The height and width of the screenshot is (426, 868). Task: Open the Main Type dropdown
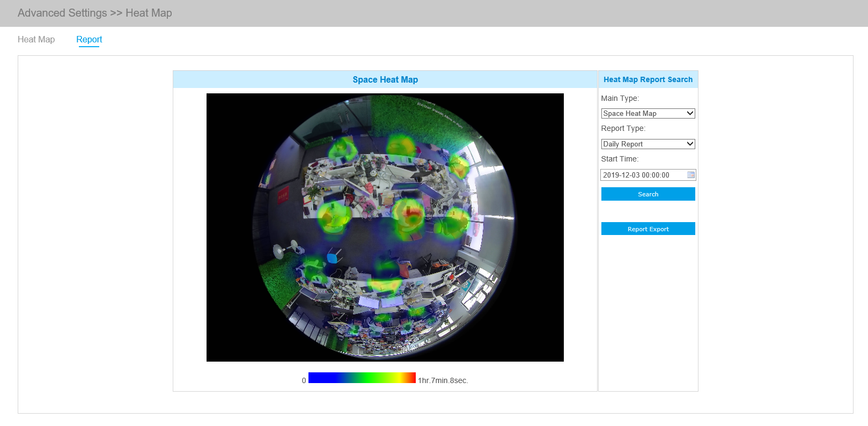coord(648,113)
